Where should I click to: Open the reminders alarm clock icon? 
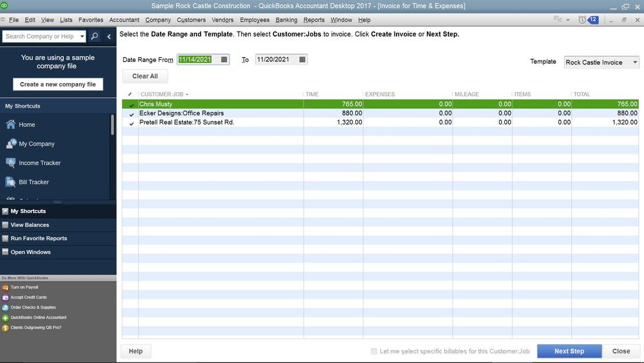(583, 20)
